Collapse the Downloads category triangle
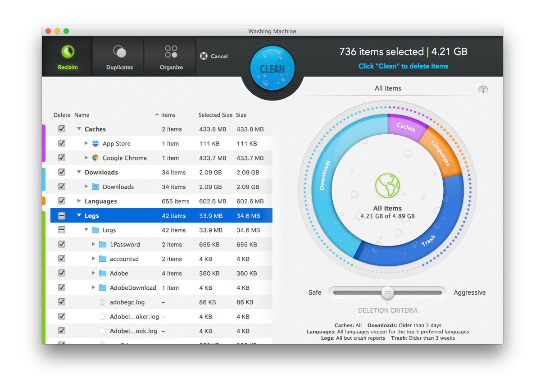The image size is (545, 392). 79,173
